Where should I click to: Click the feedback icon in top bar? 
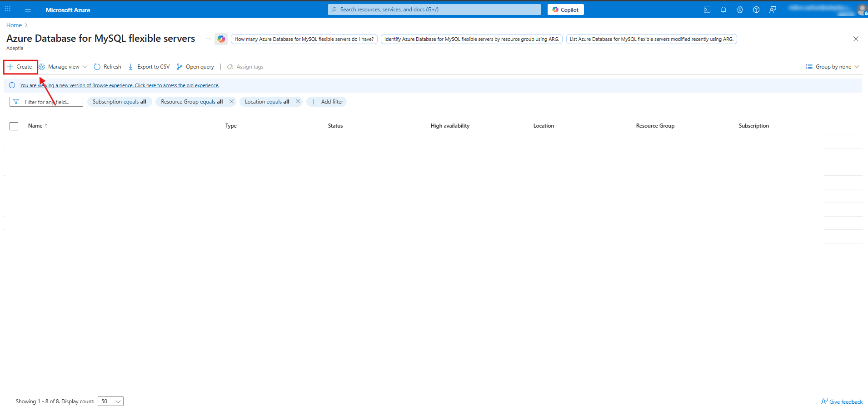coord(773,10)
